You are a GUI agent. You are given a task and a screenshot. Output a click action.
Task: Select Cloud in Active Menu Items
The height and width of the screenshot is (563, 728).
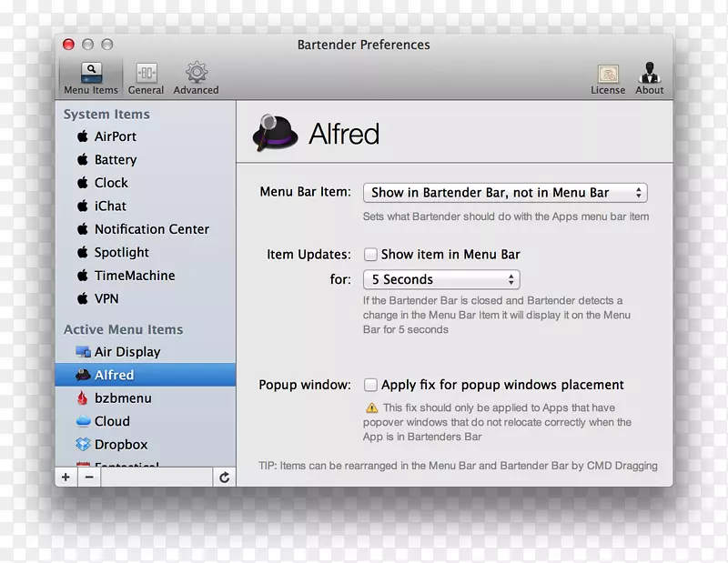point(146,421)
